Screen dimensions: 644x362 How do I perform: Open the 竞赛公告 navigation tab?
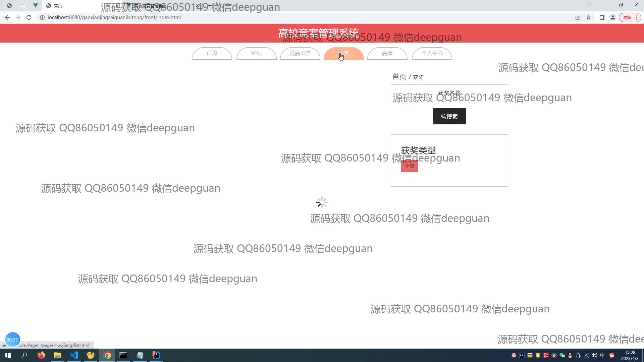tap(300, 53)
